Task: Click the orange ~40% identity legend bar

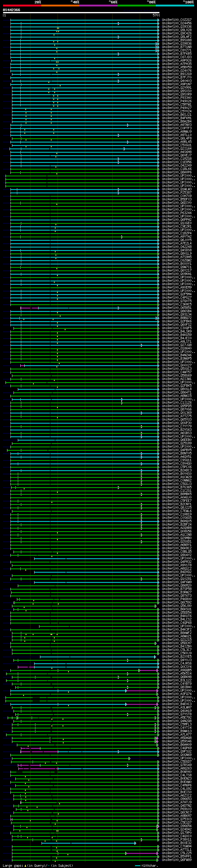Action: pyautogui.click(x=60, y=6)
